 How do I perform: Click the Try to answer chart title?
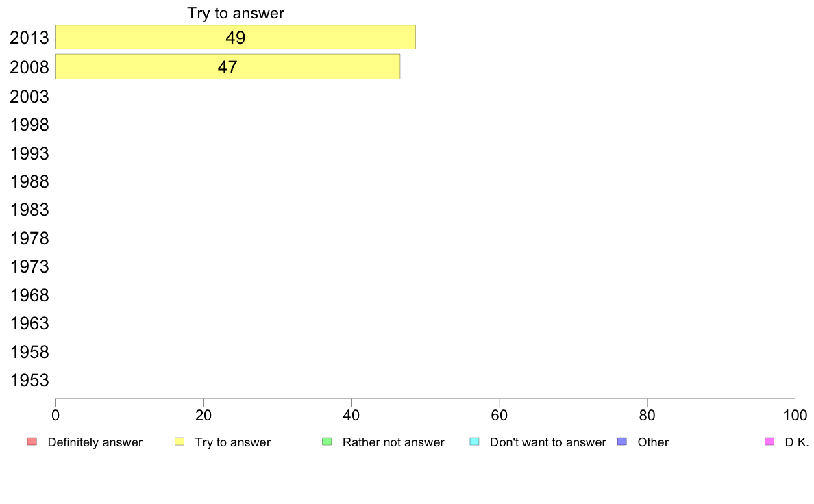coord(236,13)
